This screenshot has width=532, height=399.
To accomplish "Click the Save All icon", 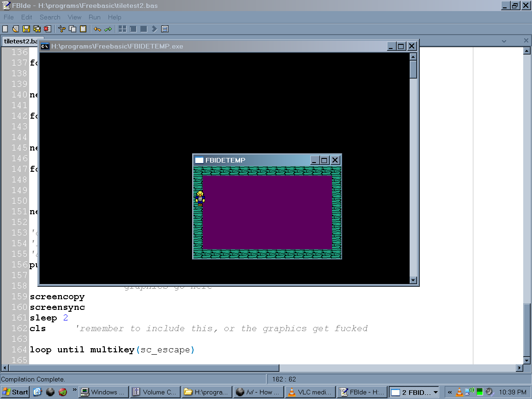I will [36, 29].
